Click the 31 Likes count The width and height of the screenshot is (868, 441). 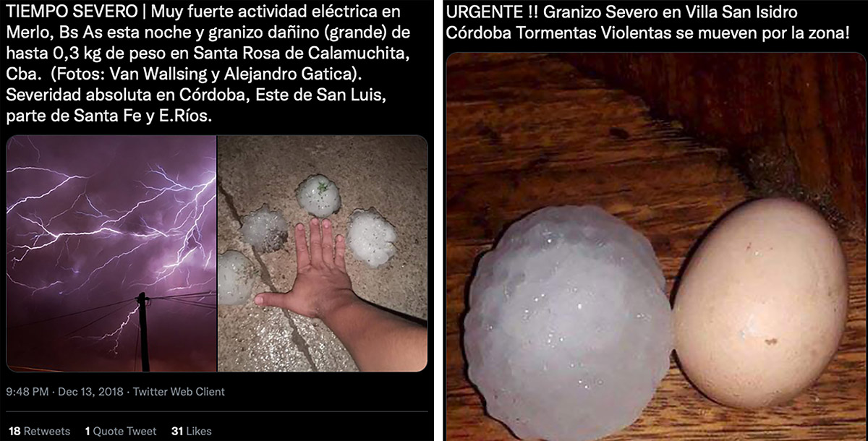coord(192,431)
